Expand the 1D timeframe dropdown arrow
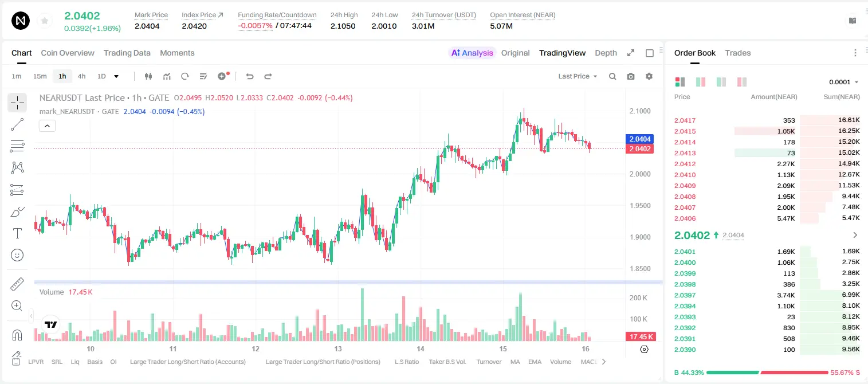 pyautogui.click(x=116, y=76)
